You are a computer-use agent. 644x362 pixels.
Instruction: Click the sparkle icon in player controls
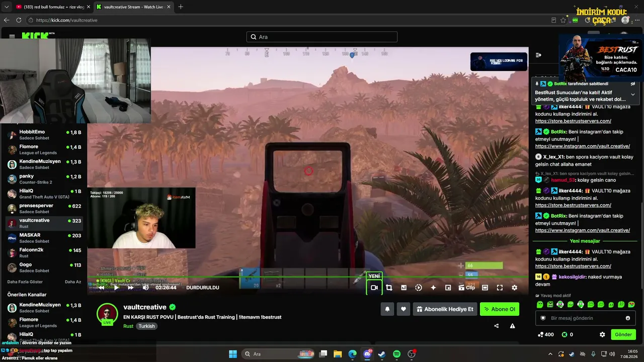point(433,288)
